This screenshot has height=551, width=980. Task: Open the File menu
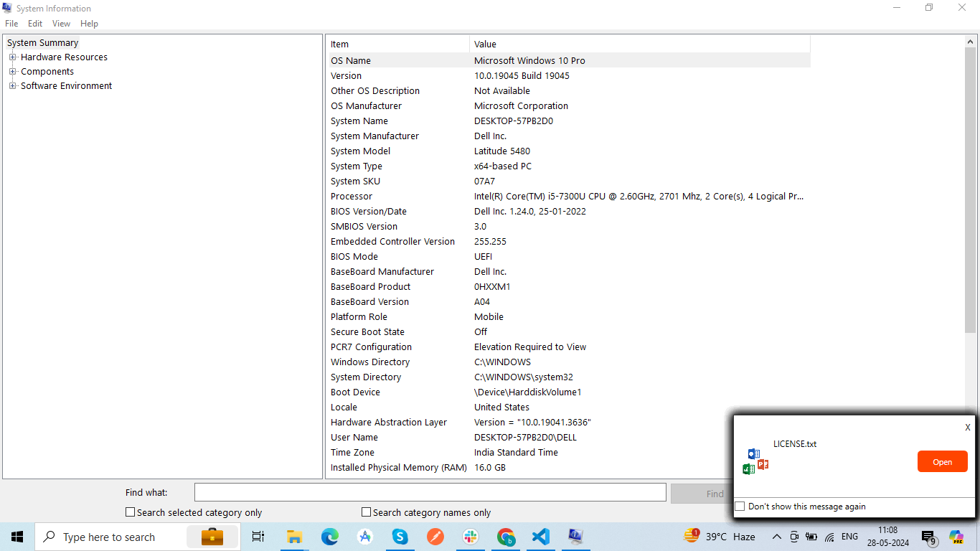[11, 24]
